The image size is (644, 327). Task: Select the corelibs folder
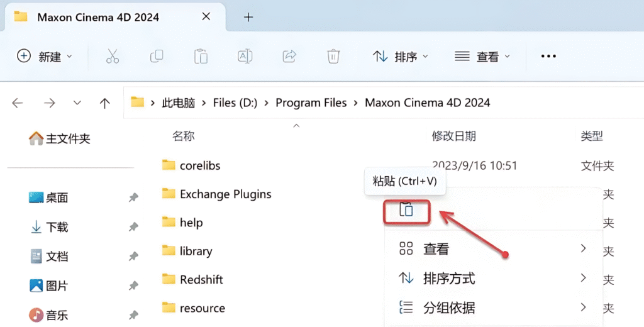click(x=191, y=165)
